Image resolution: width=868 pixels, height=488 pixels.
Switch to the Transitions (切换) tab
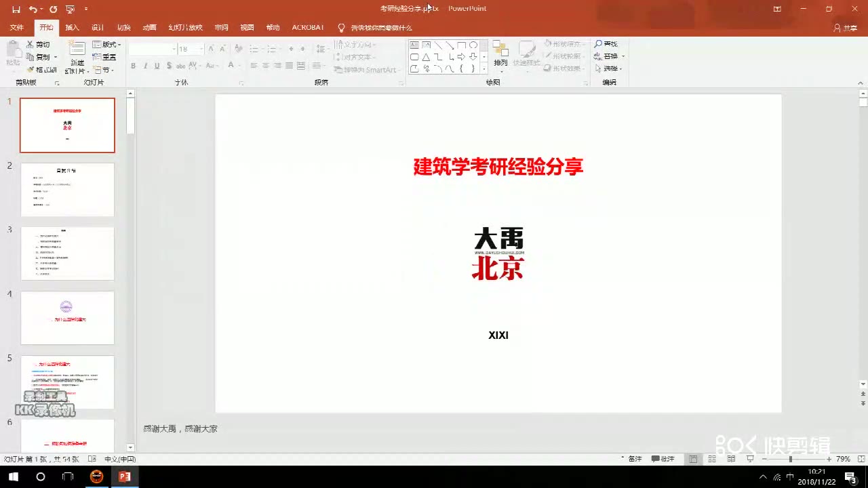123,28
